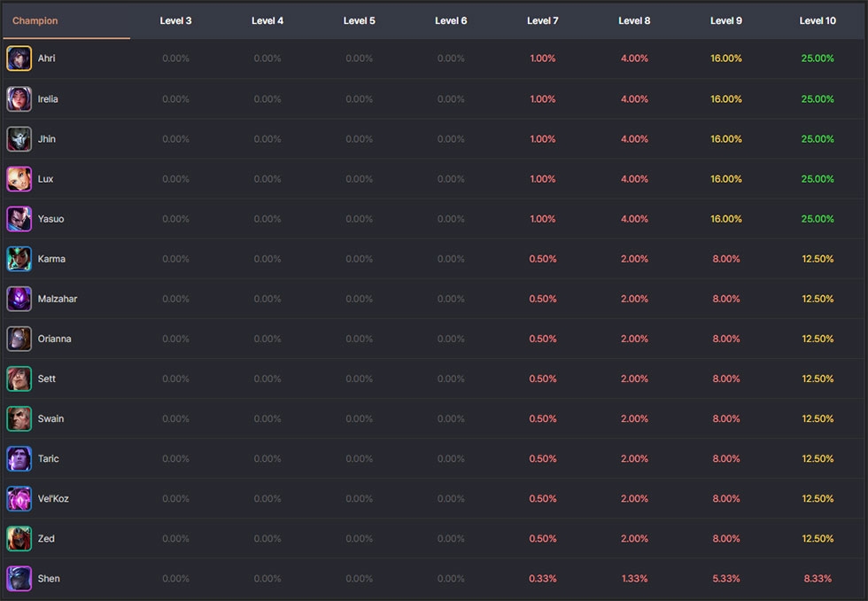The width and height of the screenshot is (868, 601).
Task: Select Zed's Level 7 value 0.50%
Action: point(542,538)
